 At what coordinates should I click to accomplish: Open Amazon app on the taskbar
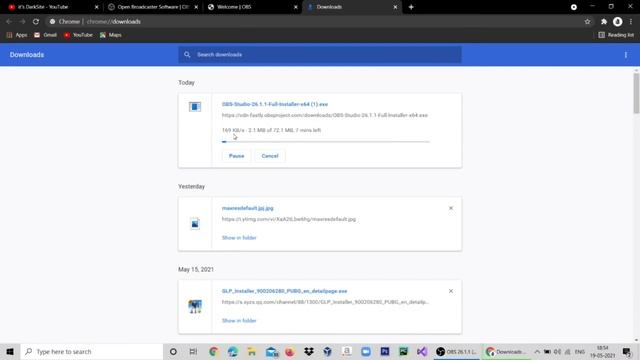tap(347, 351)
